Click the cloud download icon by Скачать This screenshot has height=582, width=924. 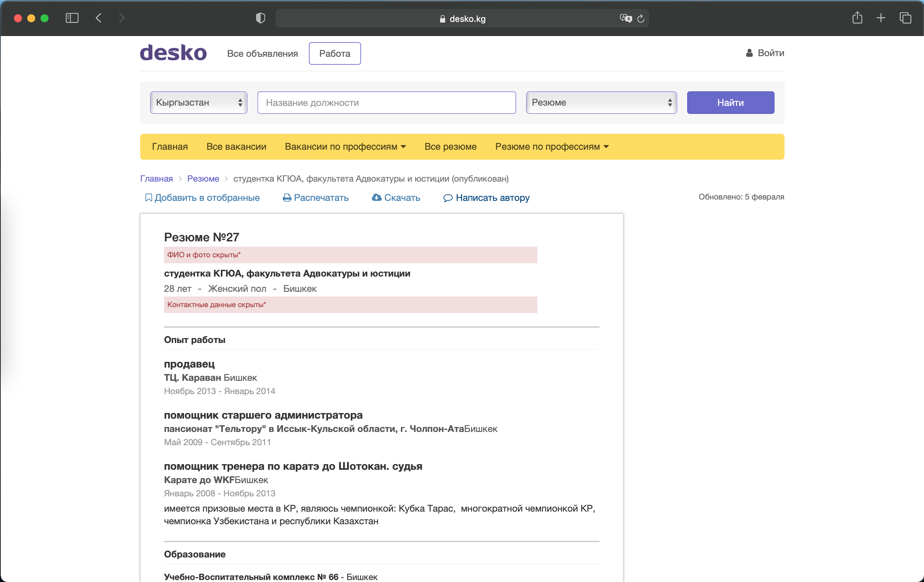pyautogui.click(x=376, y=197)
